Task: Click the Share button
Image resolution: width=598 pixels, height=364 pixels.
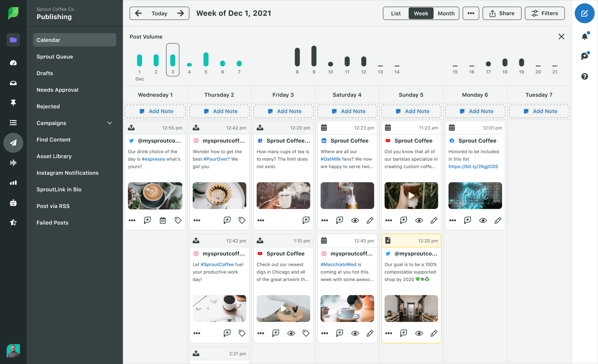Action: (x=502, y=13)
